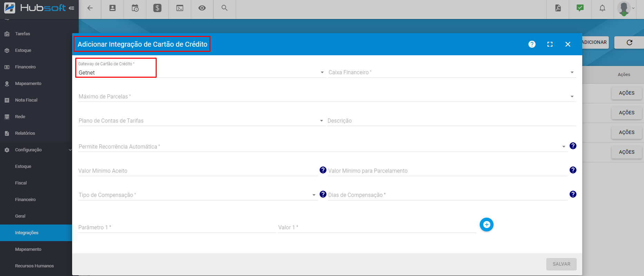
Task: Open the PDF document icon in header
Action: (x=558, y=8)
